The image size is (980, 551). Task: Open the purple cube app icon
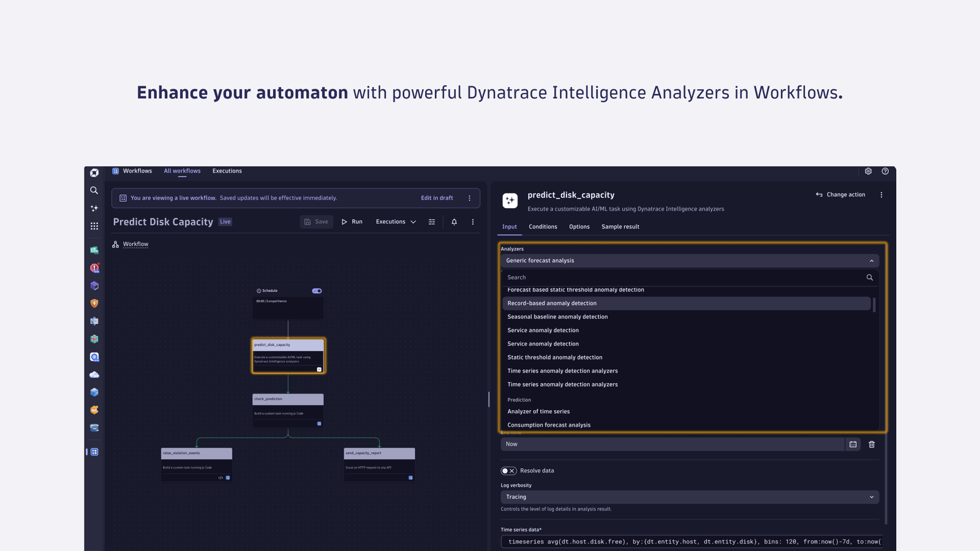[94, 285]
